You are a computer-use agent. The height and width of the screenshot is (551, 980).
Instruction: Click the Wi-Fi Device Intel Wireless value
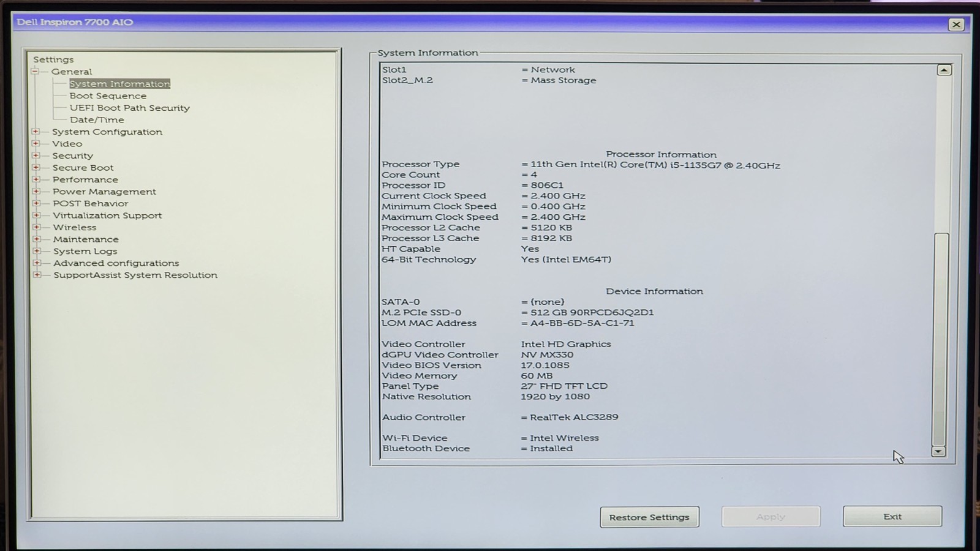pos(564,438)
